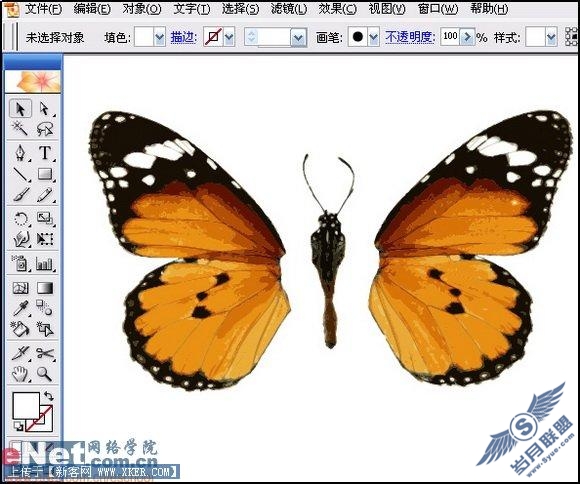
Task: Choose the Type tool
Action: 45,152
